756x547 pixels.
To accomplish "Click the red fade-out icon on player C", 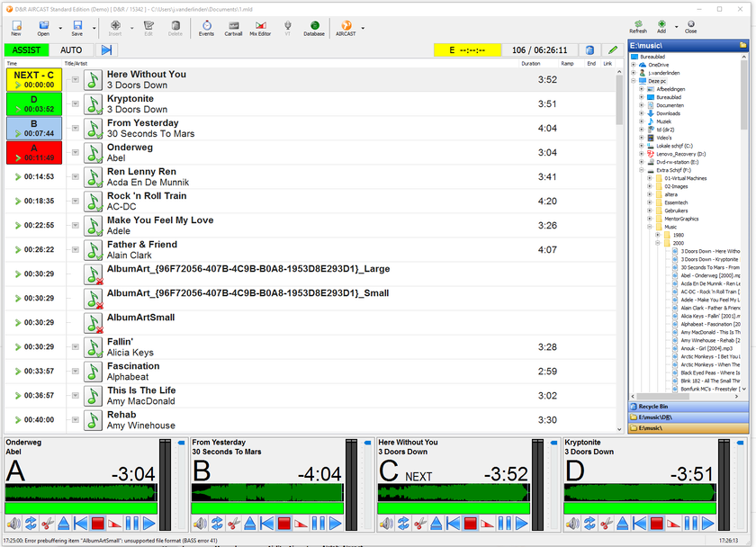I will (488, 524).
